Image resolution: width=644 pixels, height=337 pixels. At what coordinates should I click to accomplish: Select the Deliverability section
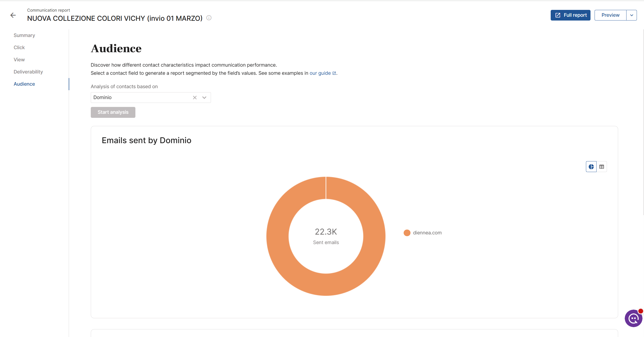click(x=28, y=72)
